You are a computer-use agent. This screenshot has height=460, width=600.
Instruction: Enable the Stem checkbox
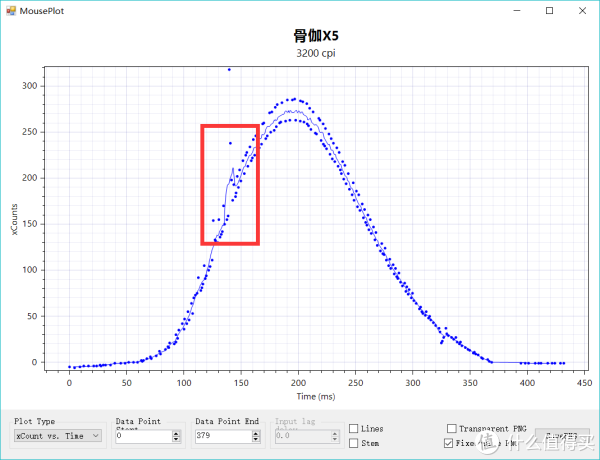[354, 443]
